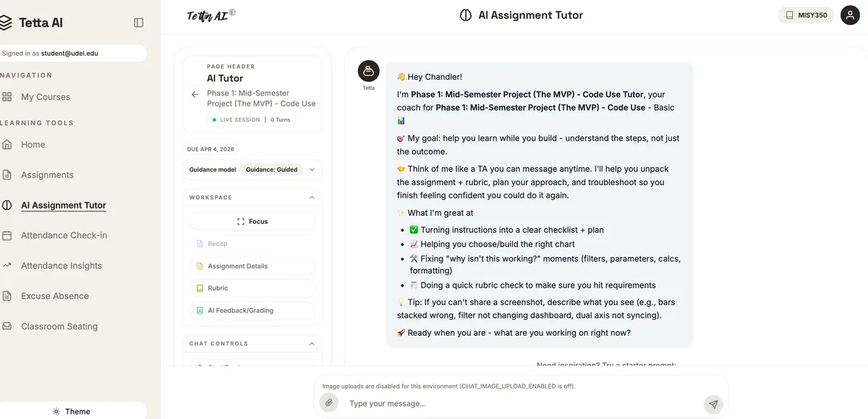Click the Assignment Details document icon
The width and height of the screenshot is (868, 419).
click(200, 266)
